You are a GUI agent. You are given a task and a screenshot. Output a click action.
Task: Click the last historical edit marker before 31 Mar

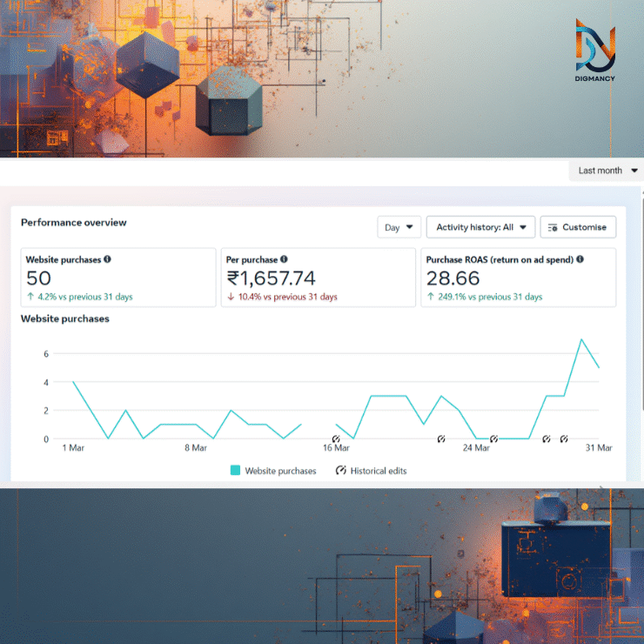[564, 439]
